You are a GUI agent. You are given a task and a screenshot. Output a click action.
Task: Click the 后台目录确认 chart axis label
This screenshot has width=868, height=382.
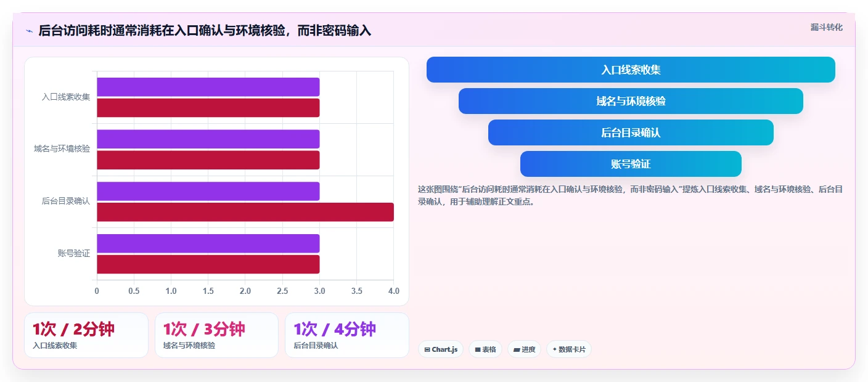click(66, 201)
